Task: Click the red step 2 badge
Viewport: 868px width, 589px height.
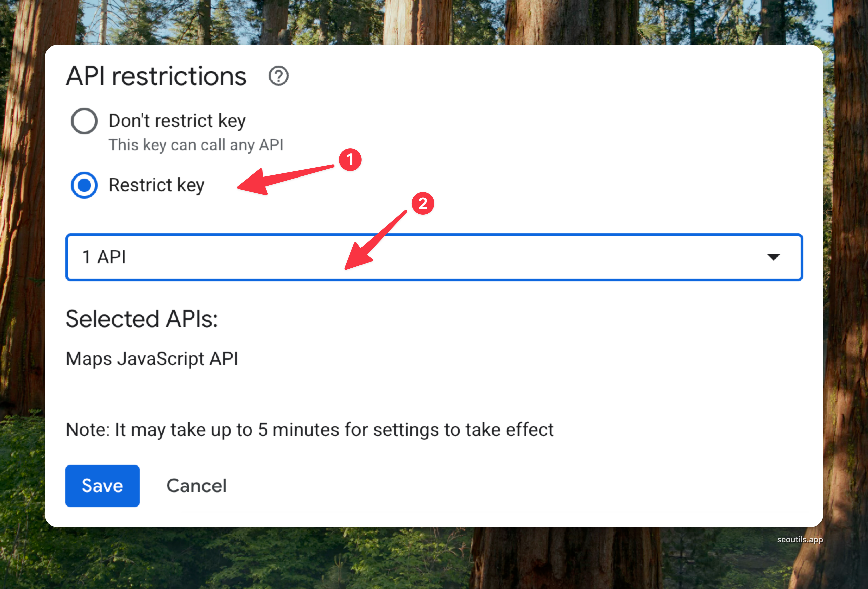Action: pyautogui.click(x=422, y=203)
